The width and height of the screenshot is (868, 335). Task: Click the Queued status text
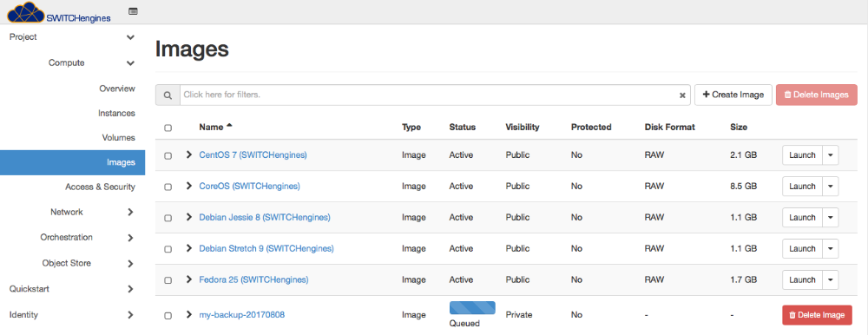pos(464,324)
